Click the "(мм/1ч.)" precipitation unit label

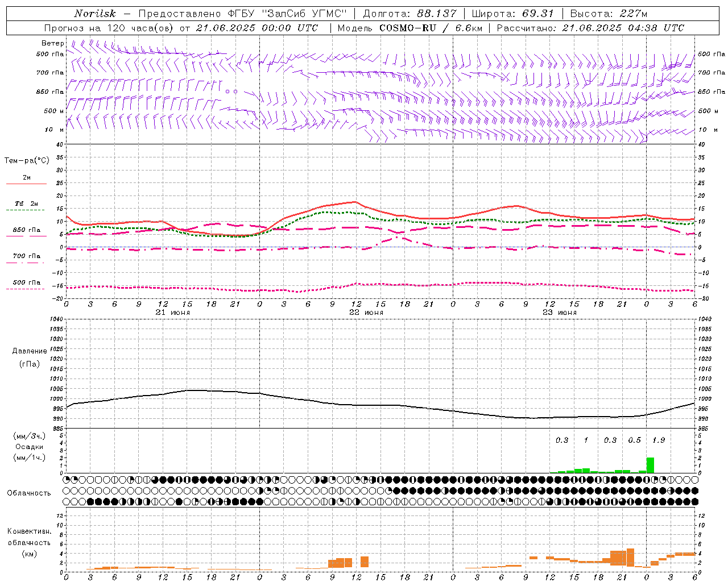pos(30,458)
